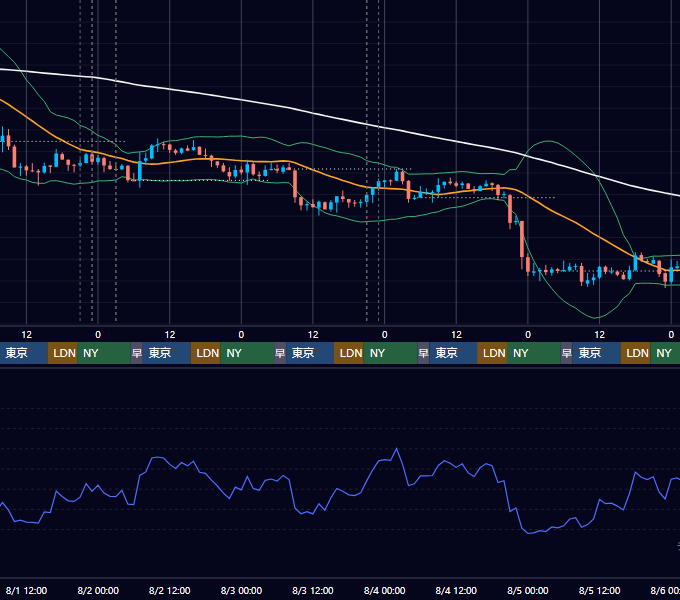The image size is (680, 600).
Task: Select the white long-term moving average line
Action: pos(347,120)
